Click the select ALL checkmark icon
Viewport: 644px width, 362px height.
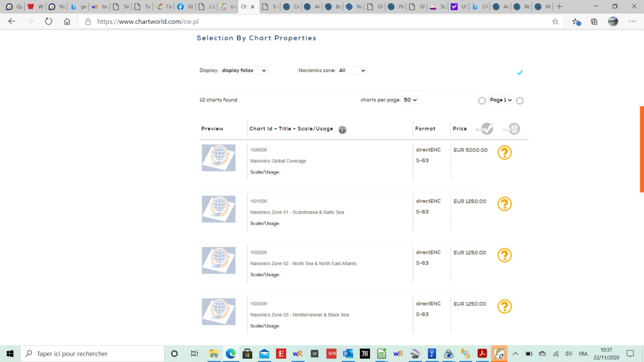[x=486, y=128]
